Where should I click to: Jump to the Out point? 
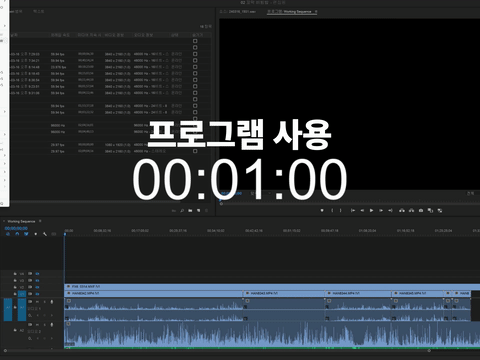click(390, 210)
